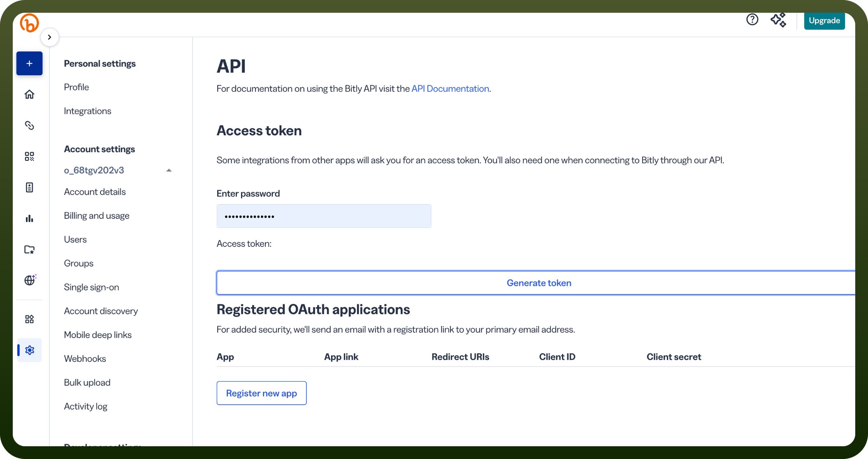
Task: Open the Integrations settings page
Action: click(x=88, y=111)
